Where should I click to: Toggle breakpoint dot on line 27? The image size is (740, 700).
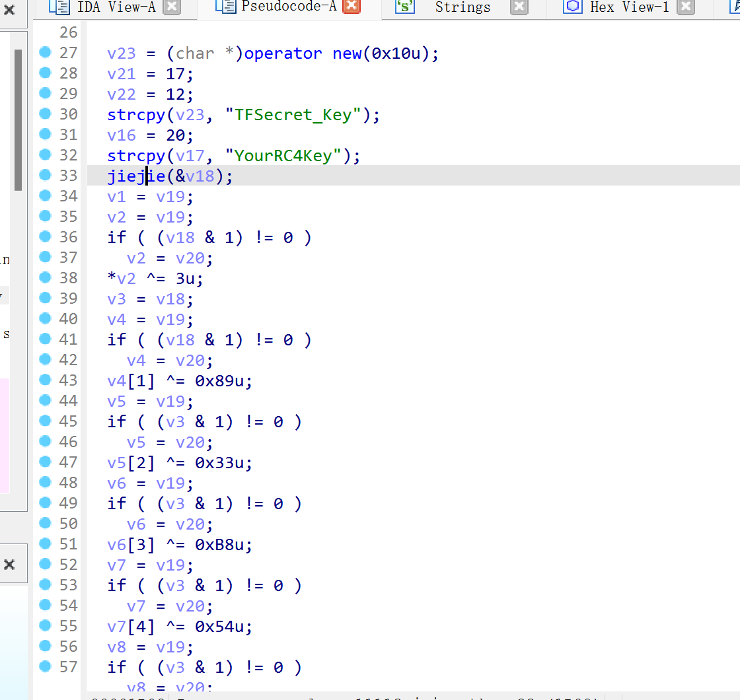(x=45, y=53)
